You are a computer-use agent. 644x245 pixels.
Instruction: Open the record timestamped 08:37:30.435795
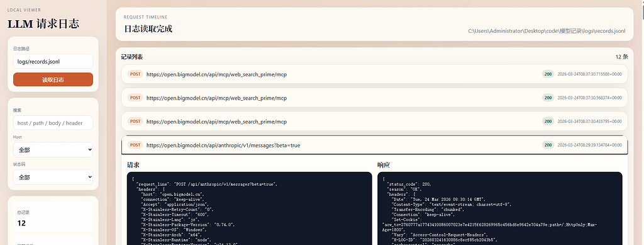pyautogui.click(x=375, y=122)
